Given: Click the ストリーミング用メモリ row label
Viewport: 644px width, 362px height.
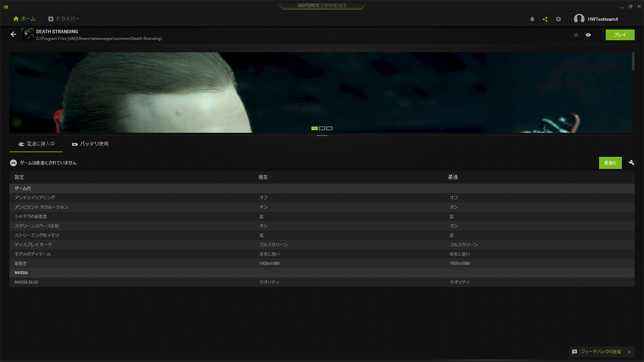Looking at the screenshot, I should pyautogui.click(x=37, y=235).
